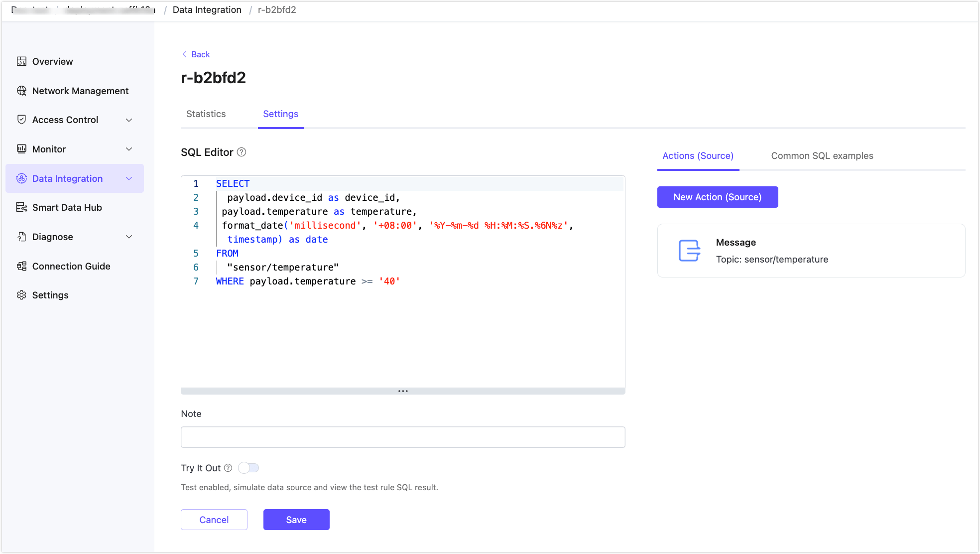
Task: Click the Overview sidebar icon
Action: [21, 61]
